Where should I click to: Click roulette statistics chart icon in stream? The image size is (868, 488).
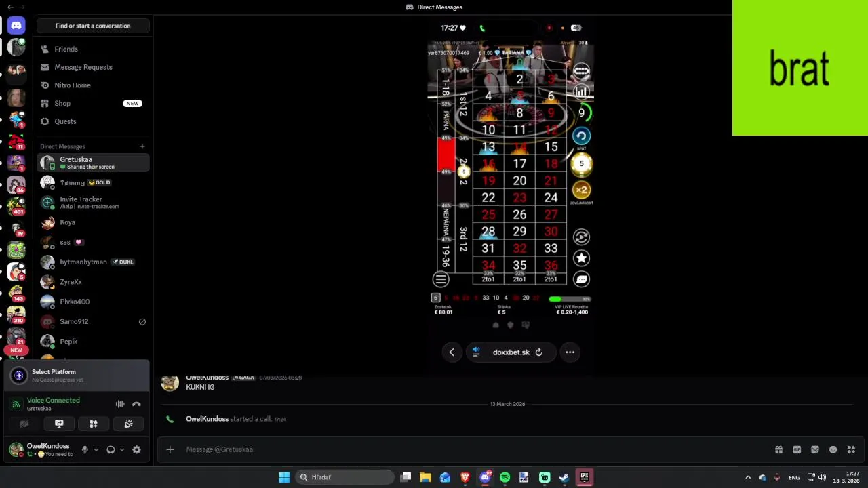tap(581, 91)
